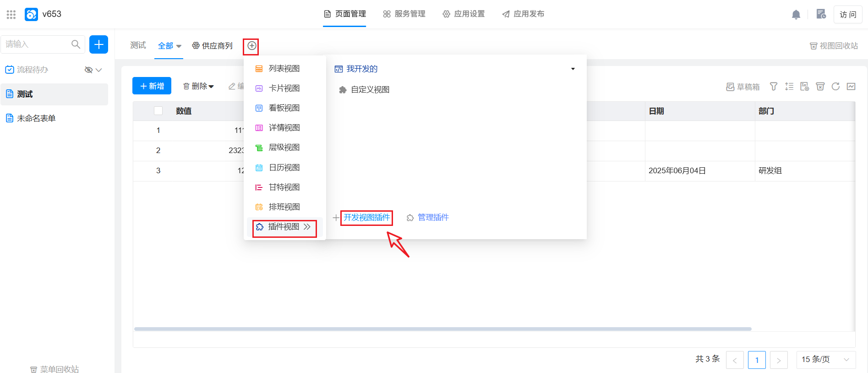Click the blue plus add-page button
Screen dimensions: 868x373
[98, 44]
